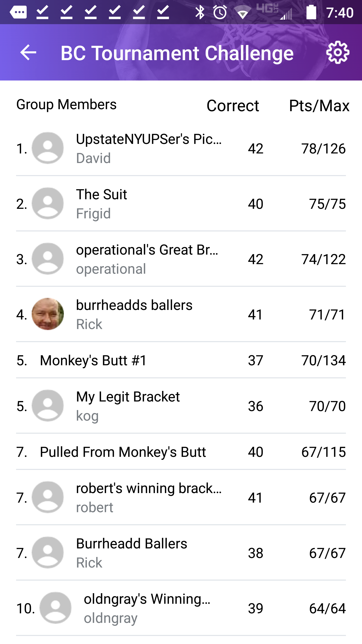
Task: Tap the message notification status icon
Action: 18,12
